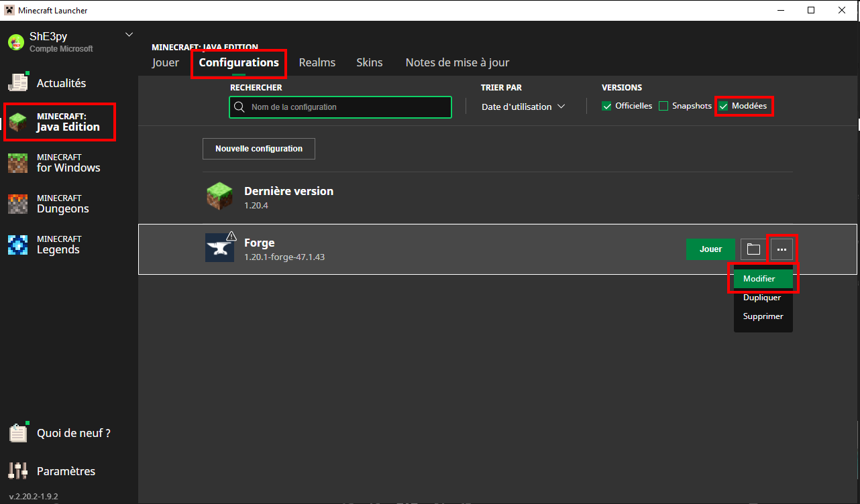Switch to the Realms tab

point(317,62)
